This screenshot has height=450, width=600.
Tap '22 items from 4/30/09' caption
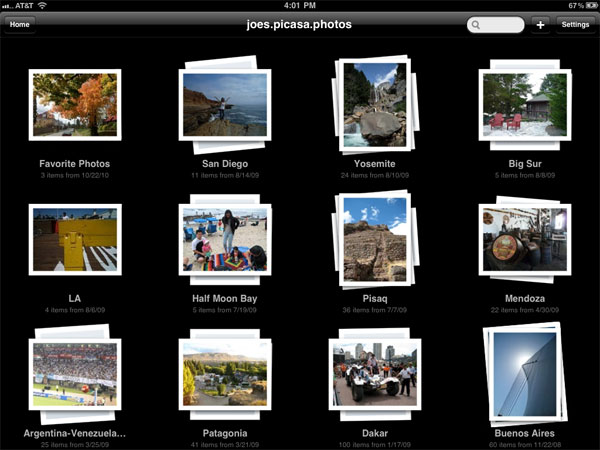525,310
